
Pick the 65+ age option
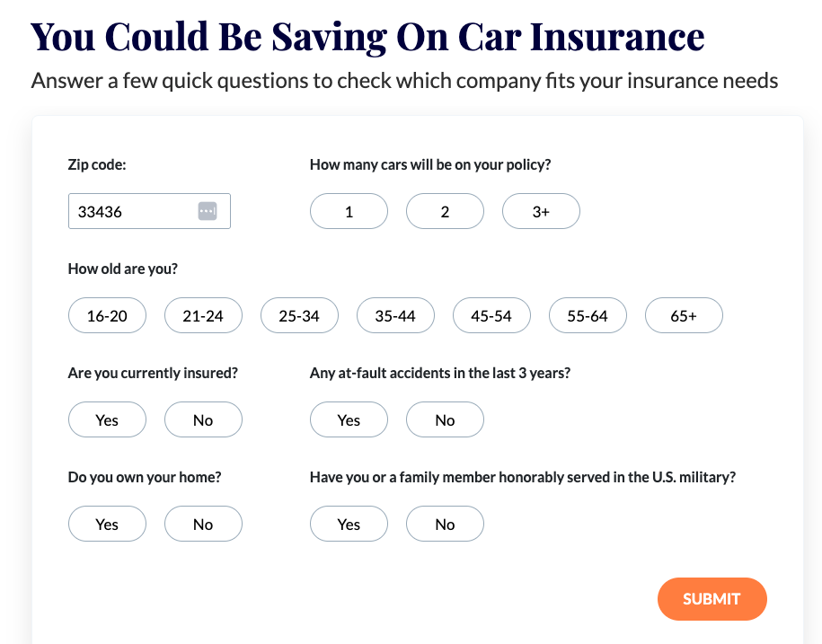(x=684, y=316)
